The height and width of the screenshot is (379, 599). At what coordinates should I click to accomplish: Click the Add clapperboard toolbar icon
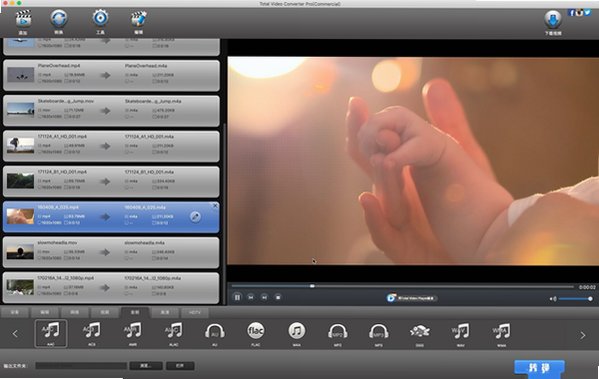[23, 19]
